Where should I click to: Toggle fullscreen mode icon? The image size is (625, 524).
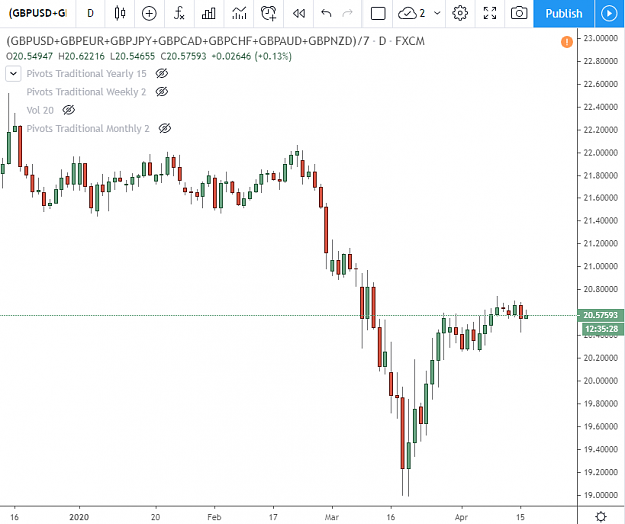point(489,14)
